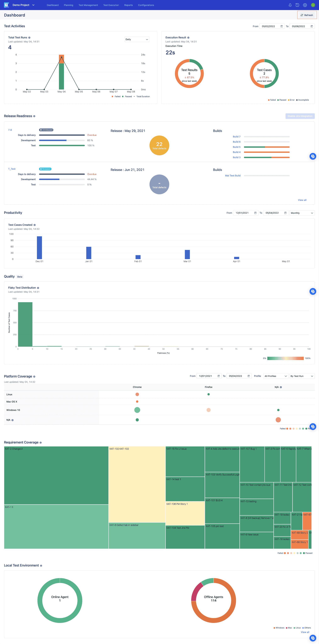Click info icon next to Total Test Runs
This screenshot has height=644, width=319.
point(29,38)
